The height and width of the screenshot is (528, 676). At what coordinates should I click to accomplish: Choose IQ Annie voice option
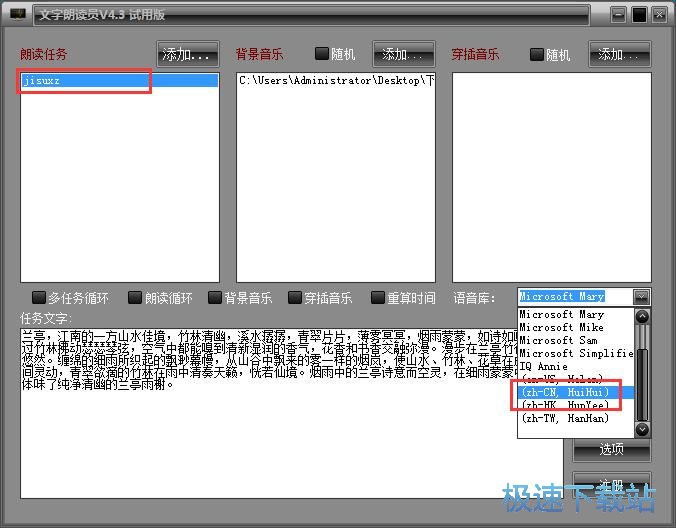(x=576, y=366)
